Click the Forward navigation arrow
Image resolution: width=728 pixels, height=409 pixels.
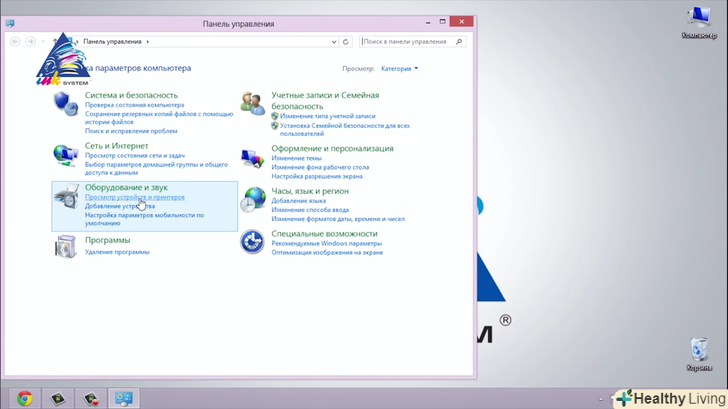click(30, 41)
